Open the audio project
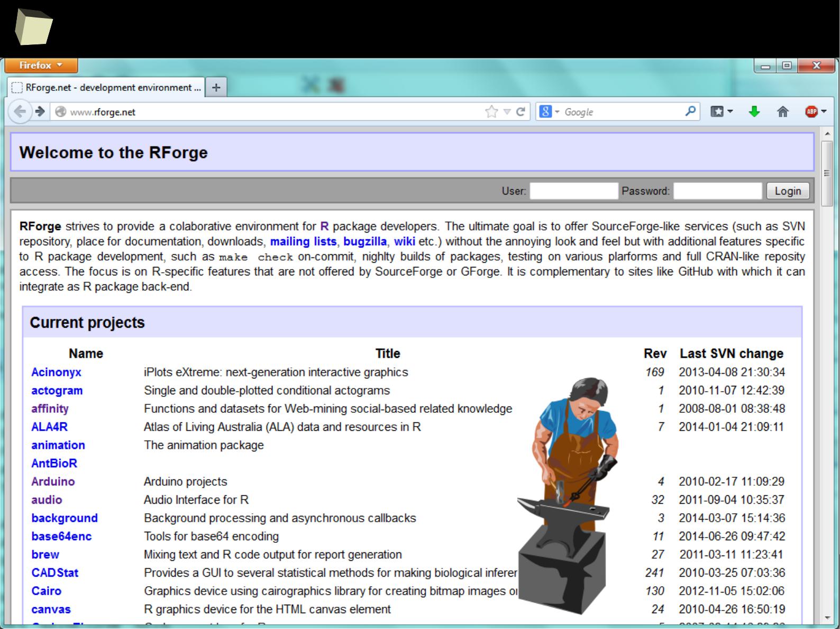Image resolution: width=840 pixels, height=629 pixels. 47,499
